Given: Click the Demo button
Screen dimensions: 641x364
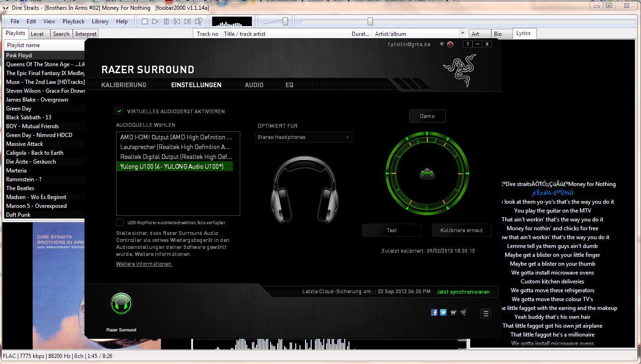Looking at the screenshot, I should pyautogui.click(x=427, y=116).
